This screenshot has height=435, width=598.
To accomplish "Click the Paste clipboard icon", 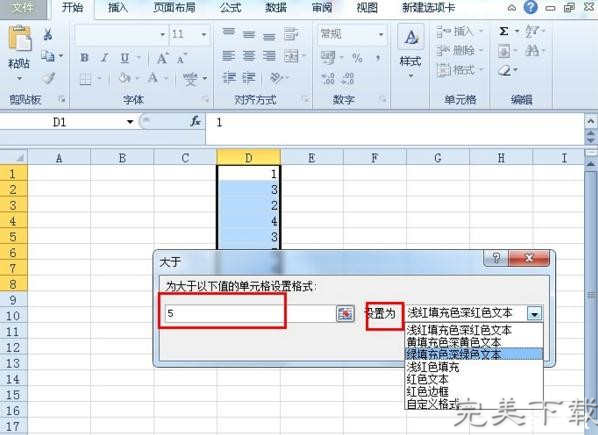I will click(x=19, y=38).
